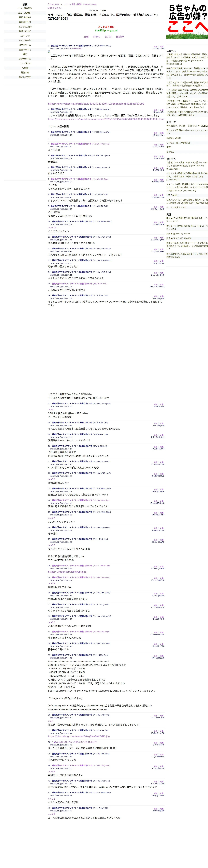Open 【速報】東京・足立区のひき逃げ事故 news link
The height and width of the screenshot is (868, 208).
(187, 59)
